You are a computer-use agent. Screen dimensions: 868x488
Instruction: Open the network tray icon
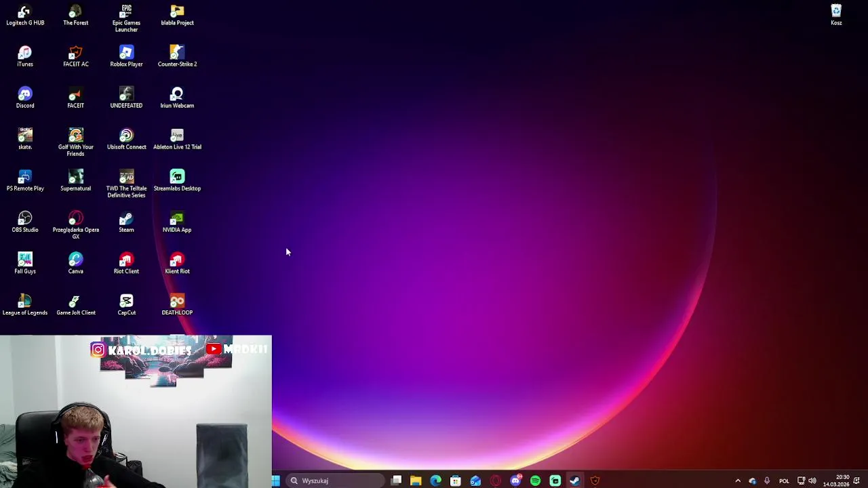point(801,481)
